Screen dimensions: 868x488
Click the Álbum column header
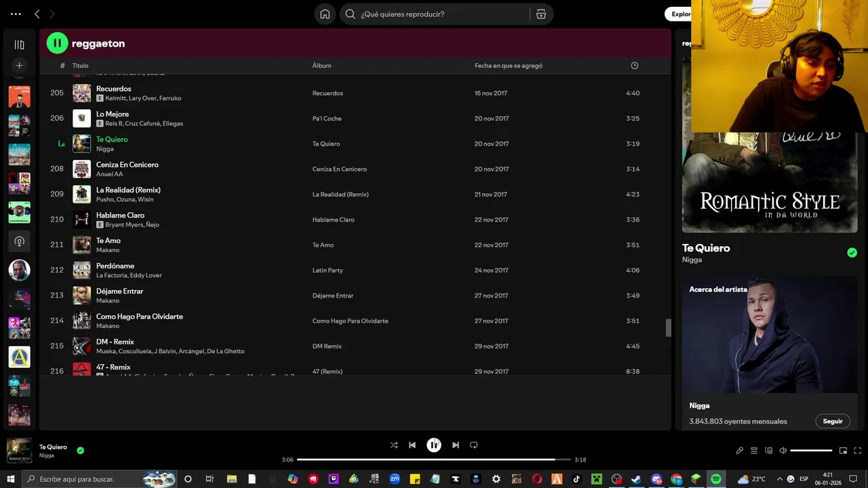pos(321,66)
